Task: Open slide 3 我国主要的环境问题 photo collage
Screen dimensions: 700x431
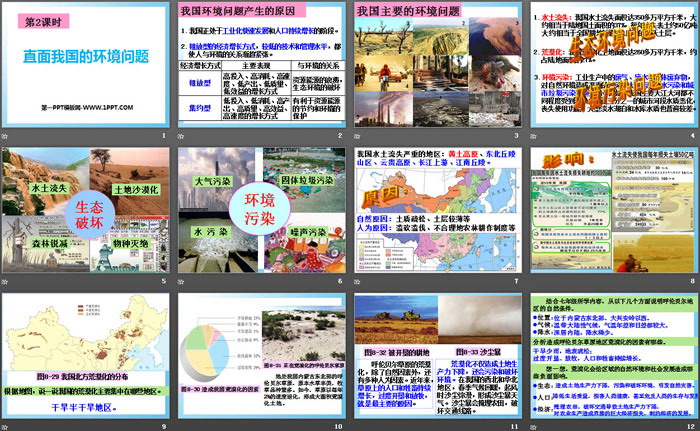Action: pos(438,65)
